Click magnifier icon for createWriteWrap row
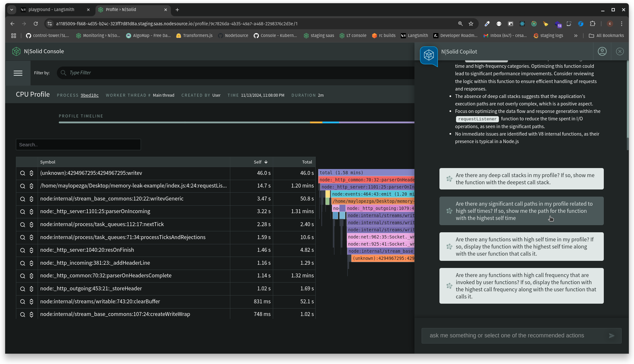Screen dimensions: 634x364 point(23,314)
